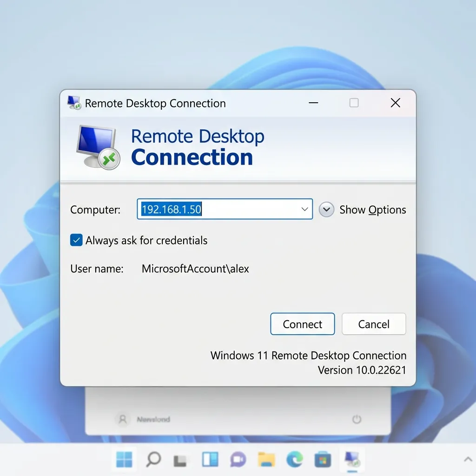Show hidden tray icons chevron
This screenshot has height=476, width=476.
pos(468,459)
